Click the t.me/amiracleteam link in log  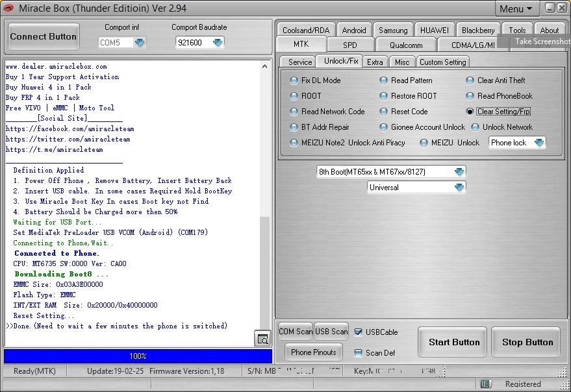coord(55,149)
